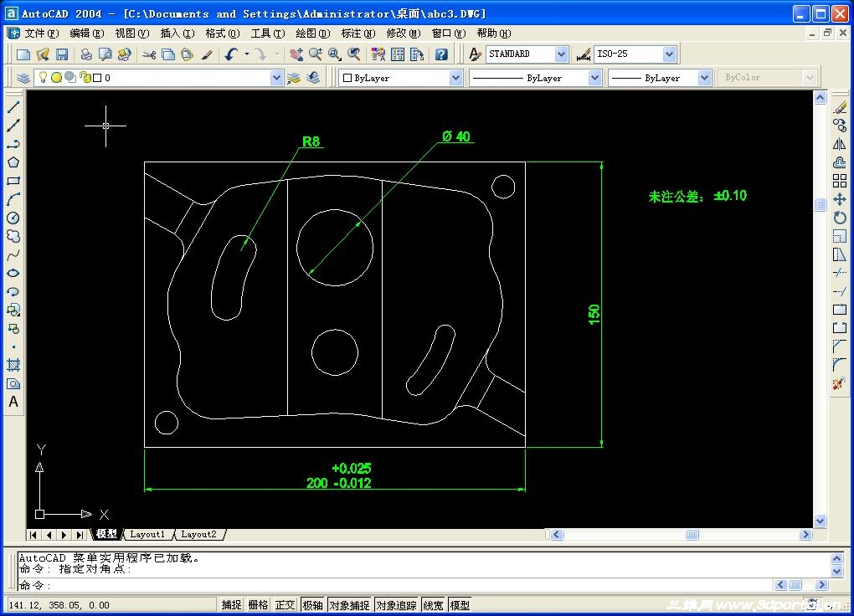Click the Save icon in toolbar

62,54
